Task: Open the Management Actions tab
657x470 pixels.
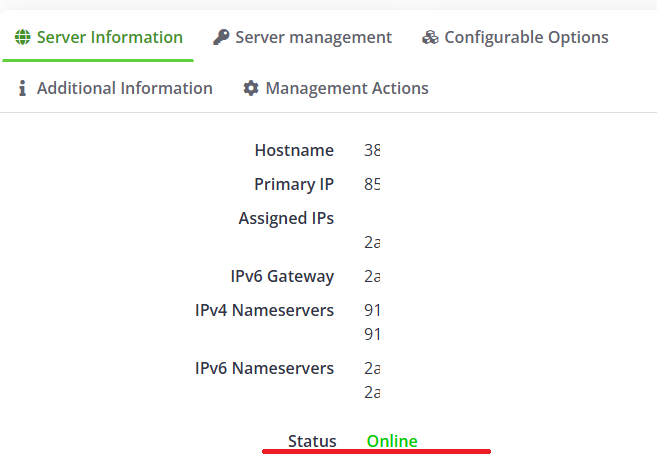Action: pyautogui.click(x=346, y=89)
